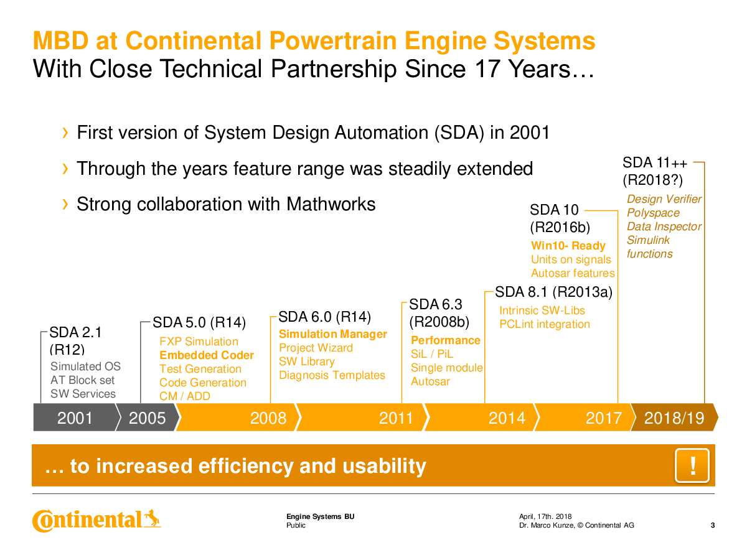This screenshot has width=747, height=560.
Task: Click bold 'Simulation Manager' text
Action: coord(333,334)
